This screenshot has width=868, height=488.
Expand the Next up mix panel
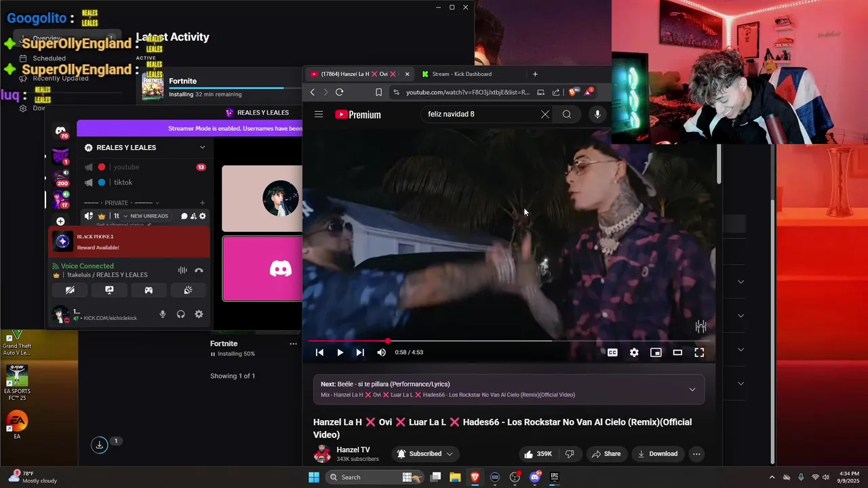coord(692,389)
